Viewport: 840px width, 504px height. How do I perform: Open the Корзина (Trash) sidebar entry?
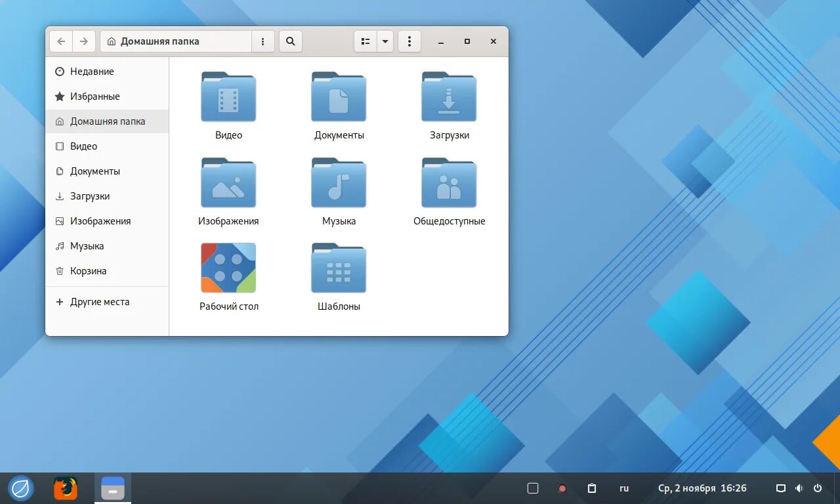[88, 270]
